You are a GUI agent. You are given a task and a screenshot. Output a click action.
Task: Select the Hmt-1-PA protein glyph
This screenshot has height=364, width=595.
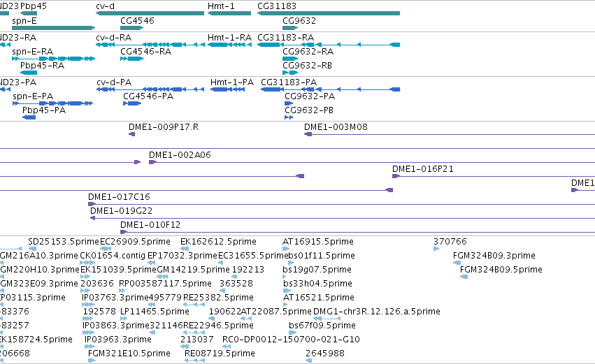[x=228, y=89]
